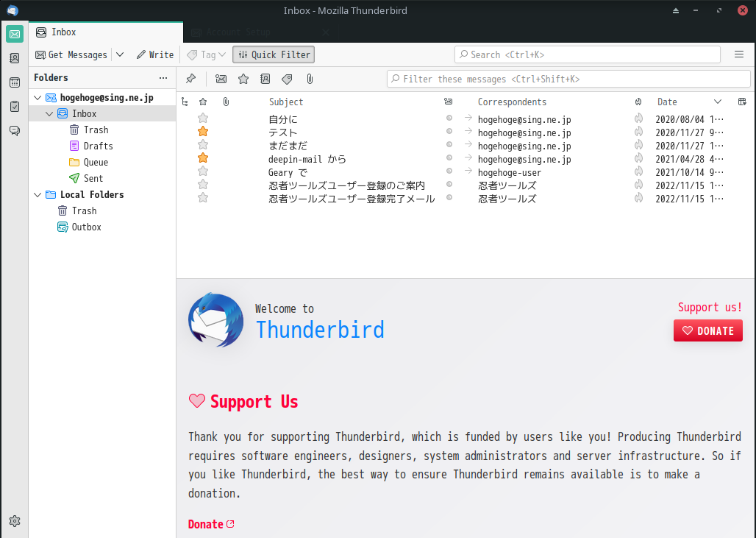Click the keep-above eject icon in title bar
This screenshot has width=756, height=538.
(676, 10)
